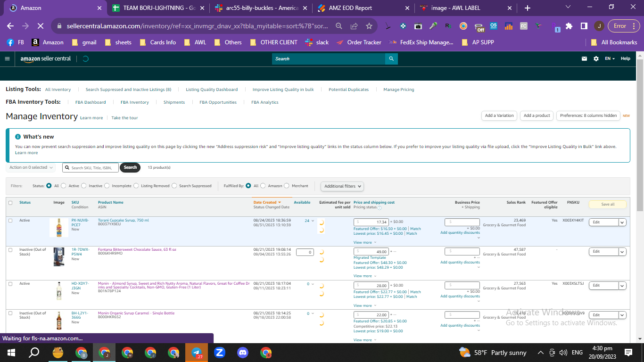Expand the Available 24 quantity dropdown
Image resolution: width=644 pixels, height=362 pixels.
tap(309, 221)
